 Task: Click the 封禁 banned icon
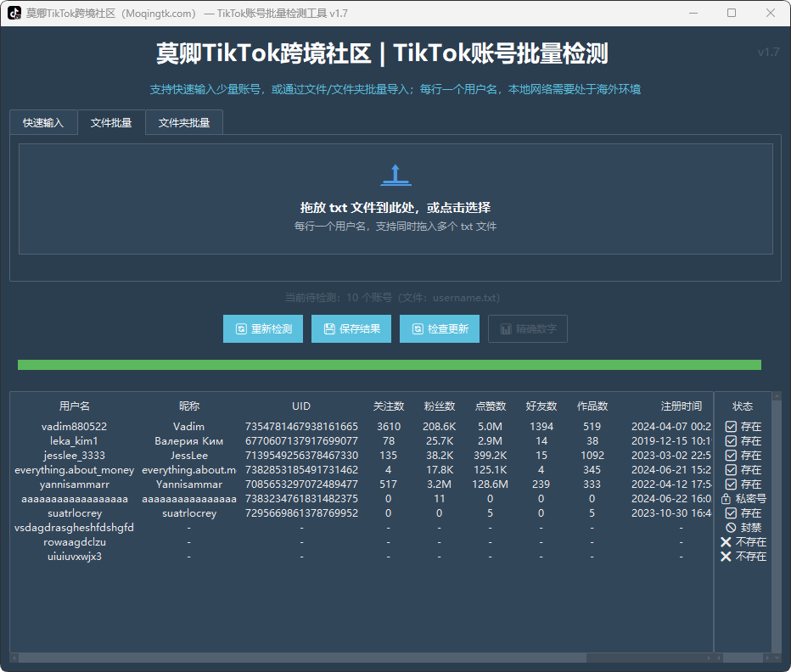coord(731,528)
